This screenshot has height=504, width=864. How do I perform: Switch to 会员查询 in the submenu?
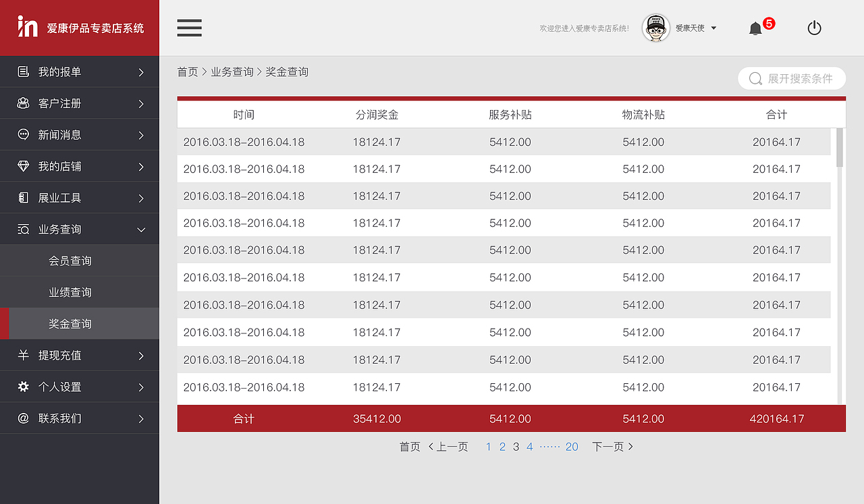70,260
